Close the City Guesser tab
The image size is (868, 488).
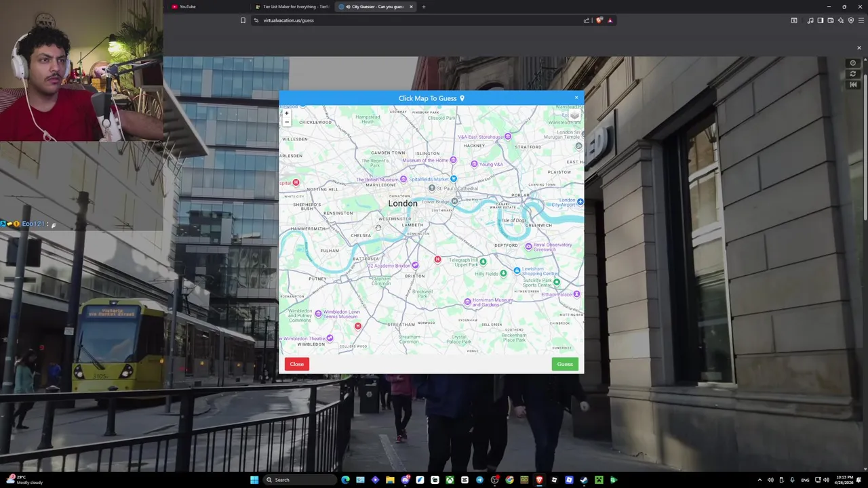(x=411, y=7)
